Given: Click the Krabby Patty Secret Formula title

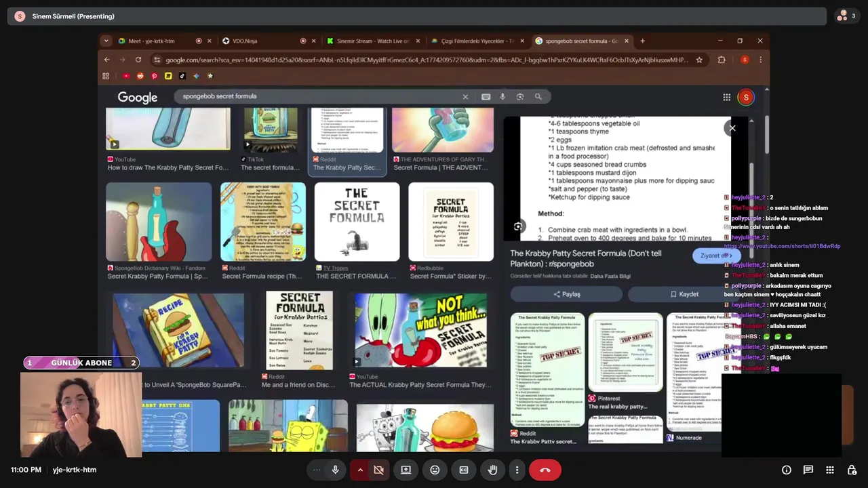Looking at the screenshot, I should 585,258.
